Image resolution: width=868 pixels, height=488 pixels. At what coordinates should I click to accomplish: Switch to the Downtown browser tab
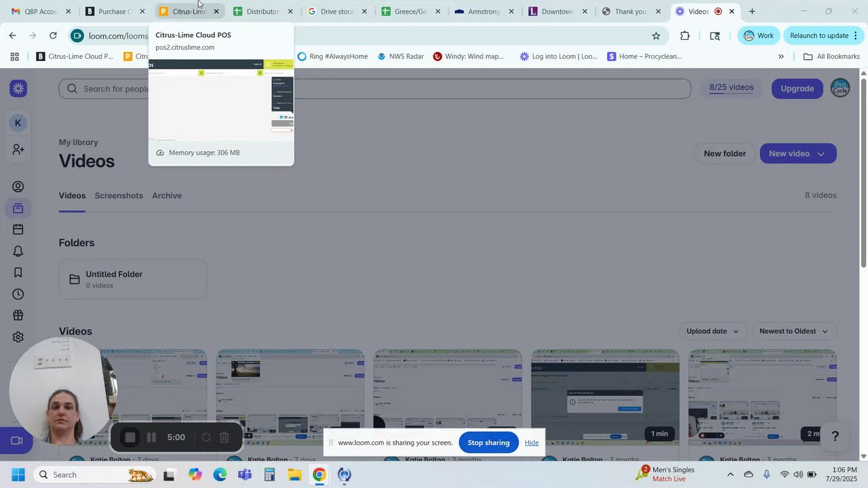coord(557,12)
